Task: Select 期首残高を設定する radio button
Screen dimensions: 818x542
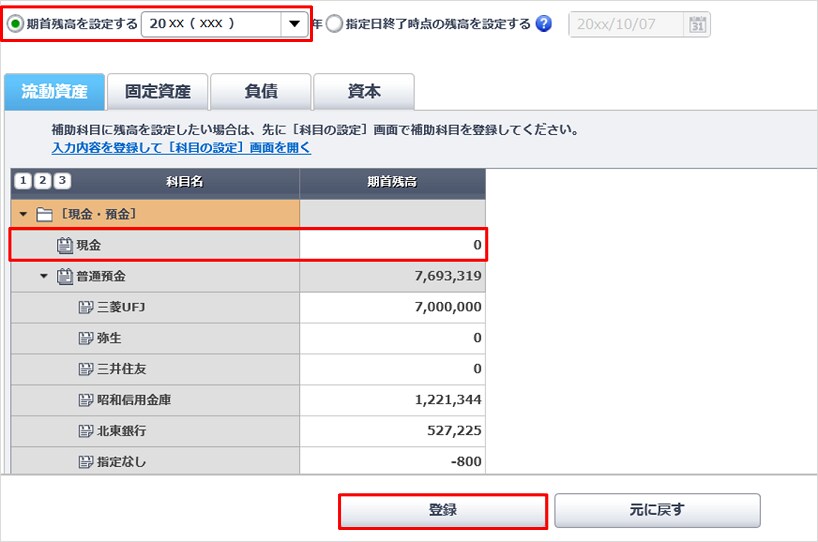Action: 16,23
